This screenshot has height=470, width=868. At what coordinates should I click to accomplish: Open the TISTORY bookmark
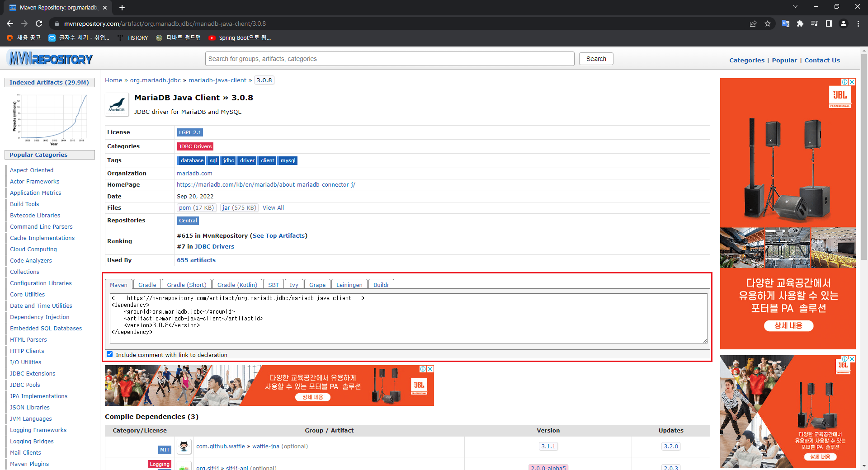point(132,38)
